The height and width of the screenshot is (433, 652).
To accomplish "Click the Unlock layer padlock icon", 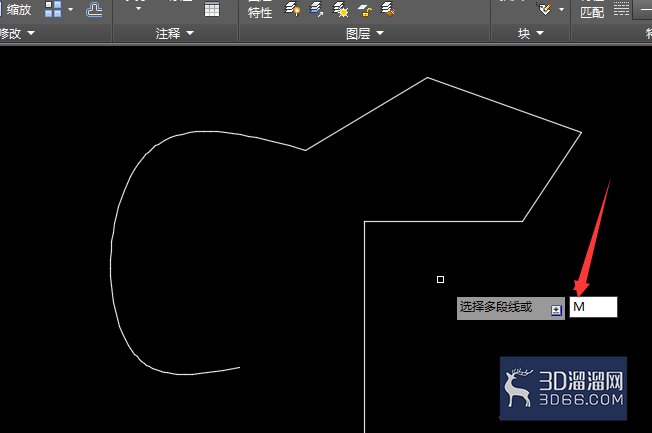I will (x=364, y=10).
